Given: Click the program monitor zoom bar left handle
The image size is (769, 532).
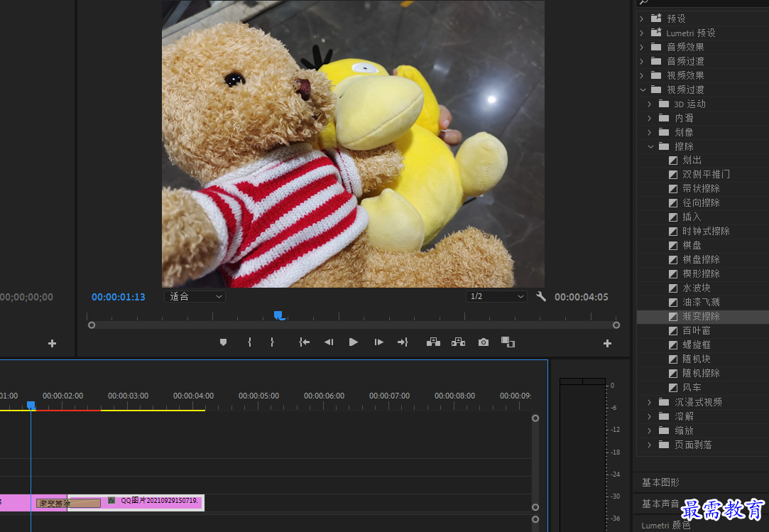Looking at the screenshot, I should tap(91, 325).
